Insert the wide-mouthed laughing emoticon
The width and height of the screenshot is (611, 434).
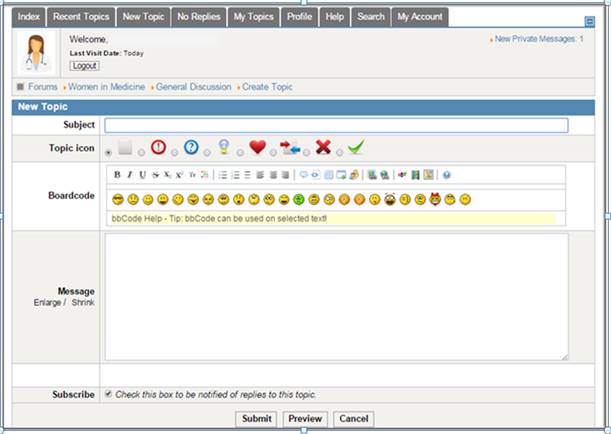coord(389,199)
